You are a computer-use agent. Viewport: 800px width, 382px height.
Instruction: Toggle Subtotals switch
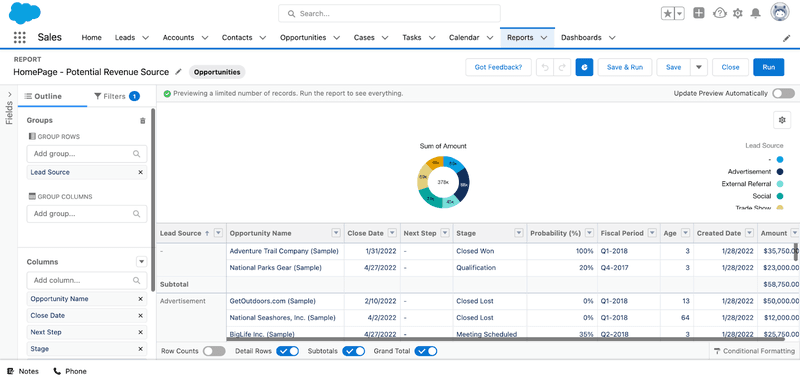coord(354,351)
